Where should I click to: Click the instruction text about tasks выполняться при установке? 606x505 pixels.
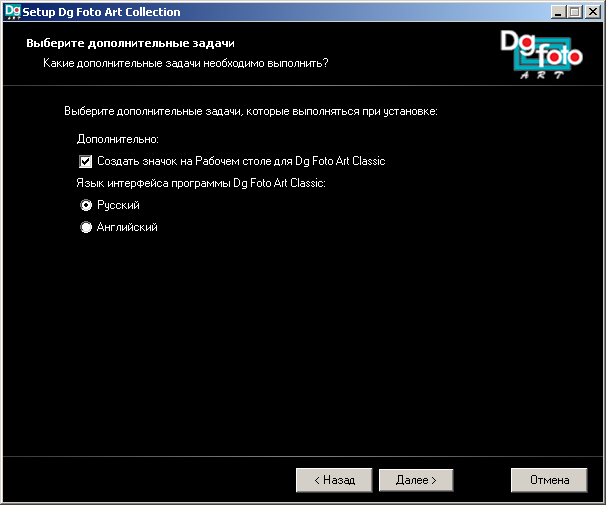coord(251,111)
